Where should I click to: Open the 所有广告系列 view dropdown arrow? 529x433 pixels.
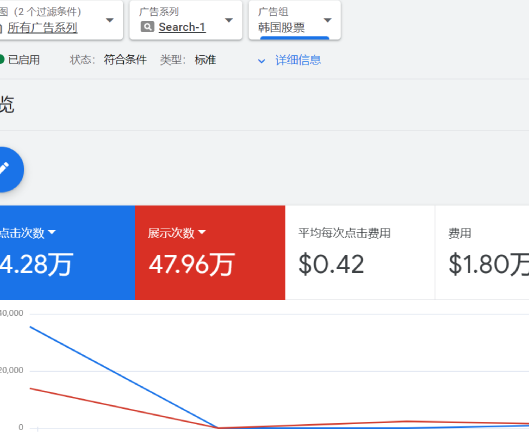pos(110,20)
